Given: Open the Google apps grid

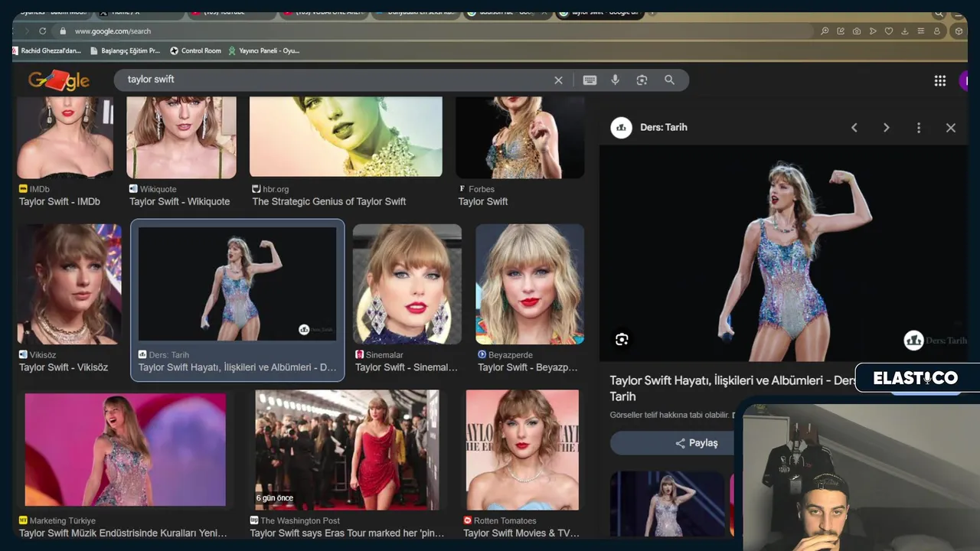Looking at the screenshot, I should tap(940, 81).
